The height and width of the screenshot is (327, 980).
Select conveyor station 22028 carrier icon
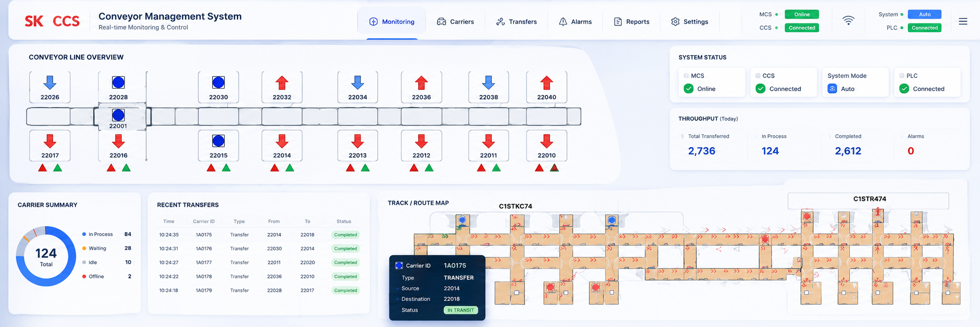pos(118,83)
